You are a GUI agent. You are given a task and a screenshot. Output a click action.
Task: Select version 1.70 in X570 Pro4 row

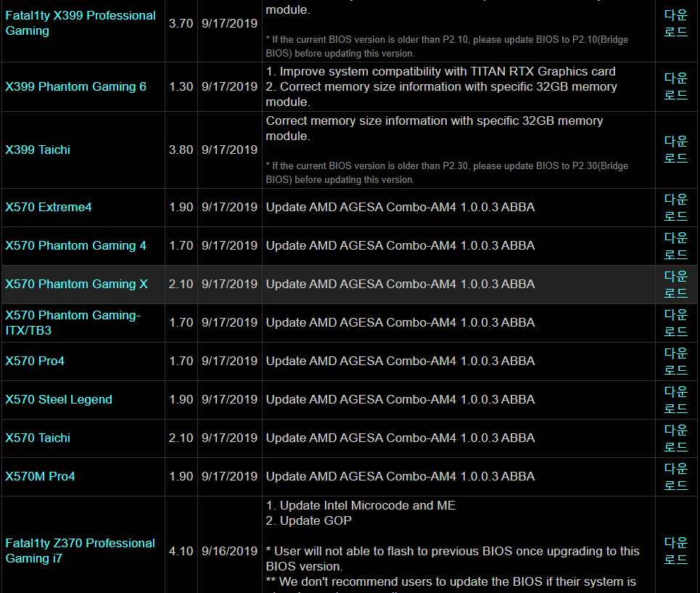(x=181, y=361)
